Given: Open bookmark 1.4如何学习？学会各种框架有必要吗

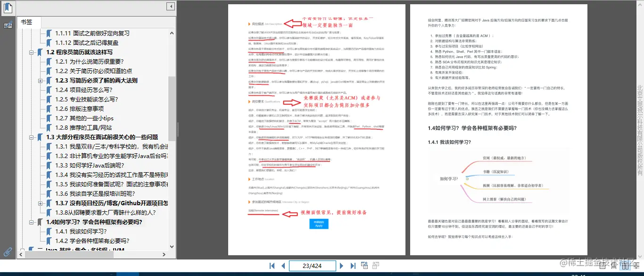Looking at the screenshot, I should coord(94,222).
